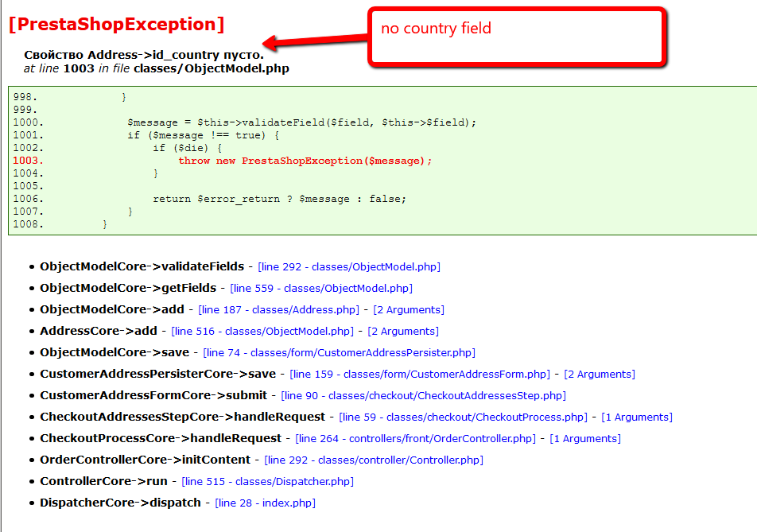Open link line 159 CustomerAddressForm.php
757x532 pixels.
(420, 374)
